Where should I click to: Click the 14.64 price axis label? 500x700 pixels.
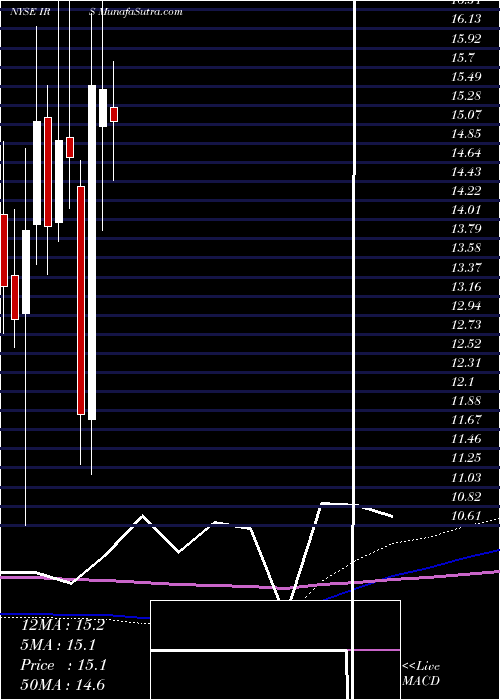tap(466, 153)
